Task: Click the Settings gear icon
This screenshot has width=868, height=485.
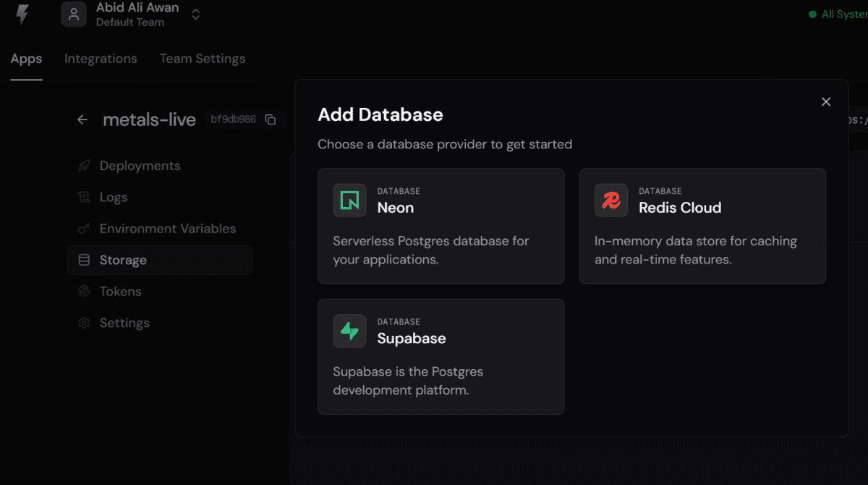Action: point(84,323)
